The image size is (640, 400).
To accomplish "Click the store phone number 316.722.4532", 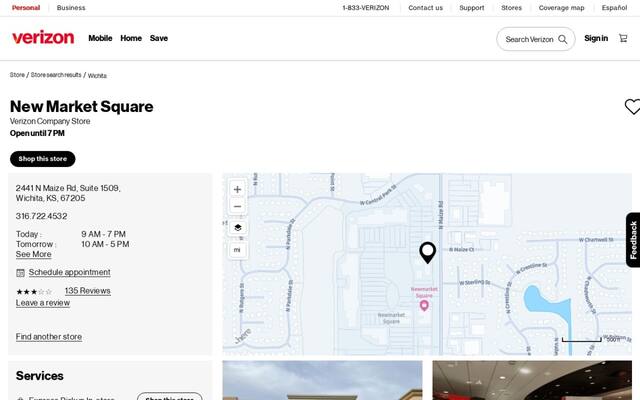I will (x=41, y=216).
